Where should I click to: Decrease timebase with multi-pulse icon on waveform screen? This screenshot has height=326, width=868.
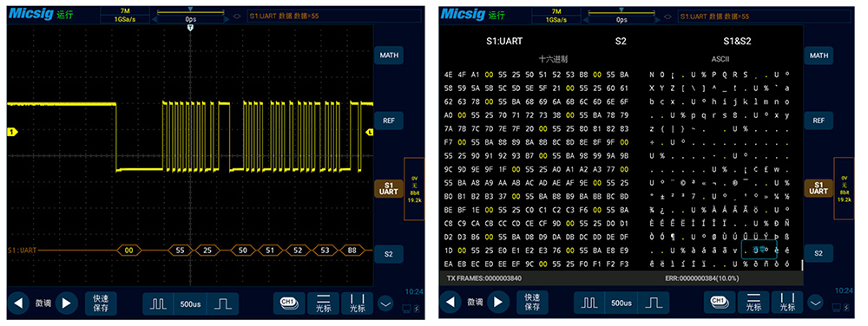(158, 303)
